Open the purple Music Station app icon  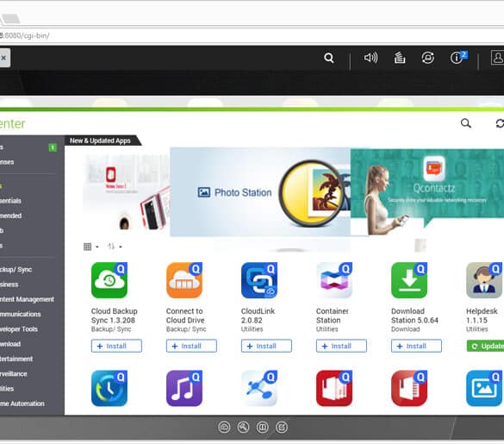pos(184,388)
